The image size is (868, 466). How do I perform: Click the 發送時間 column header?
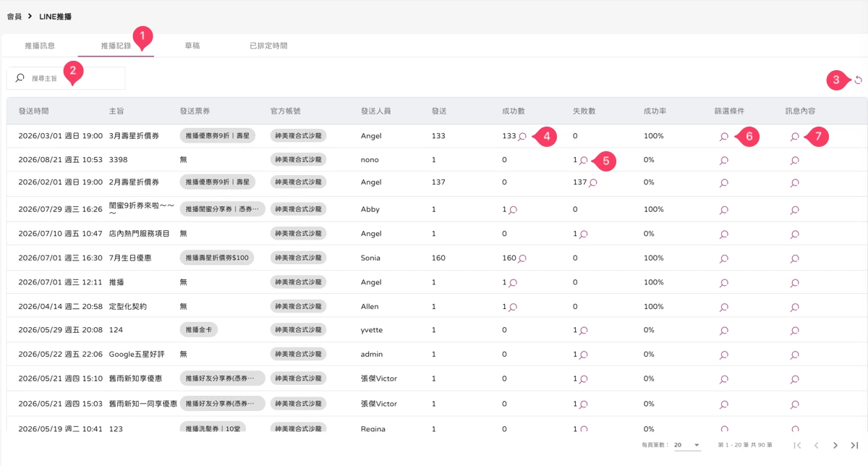pyautogui.click(x=33, y=111)
